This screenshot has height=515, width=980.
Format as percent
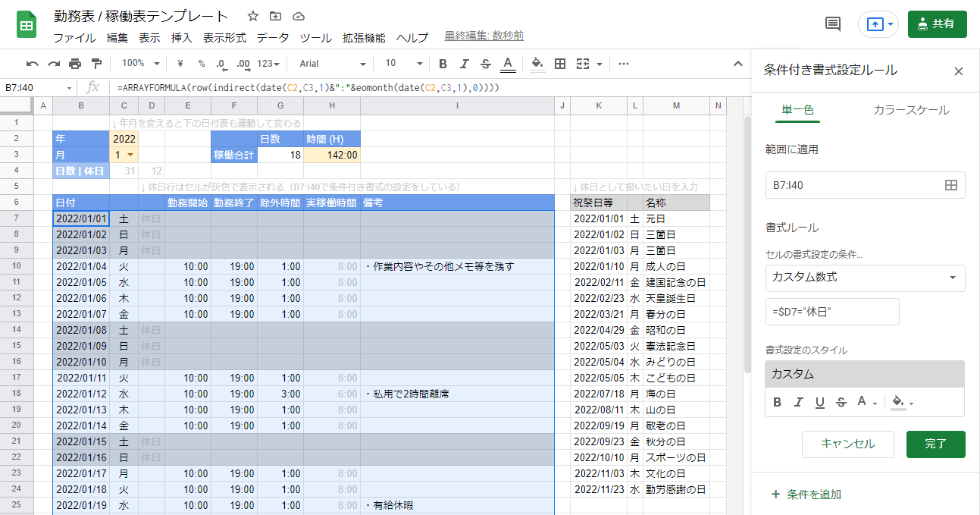pyautogui.click(x=202, y=64)
